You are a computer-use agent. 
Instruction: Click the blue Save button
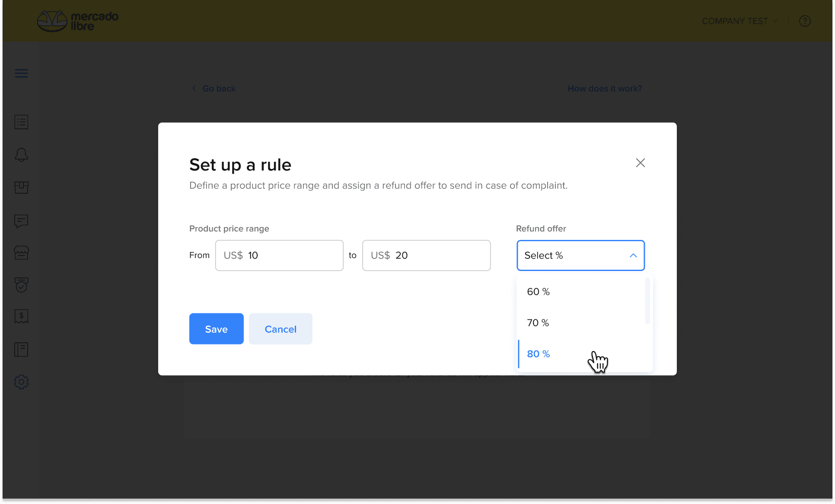click(x=216, y=329)
